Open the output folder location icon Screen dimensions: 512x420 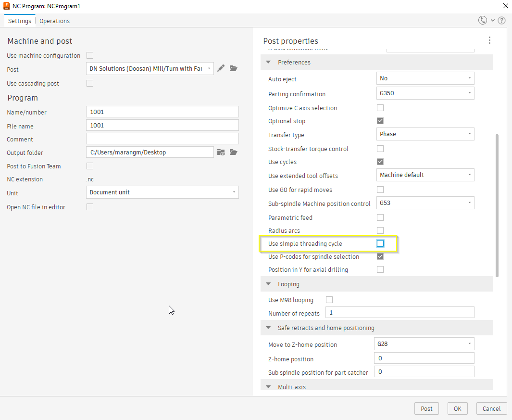[234, 153]
